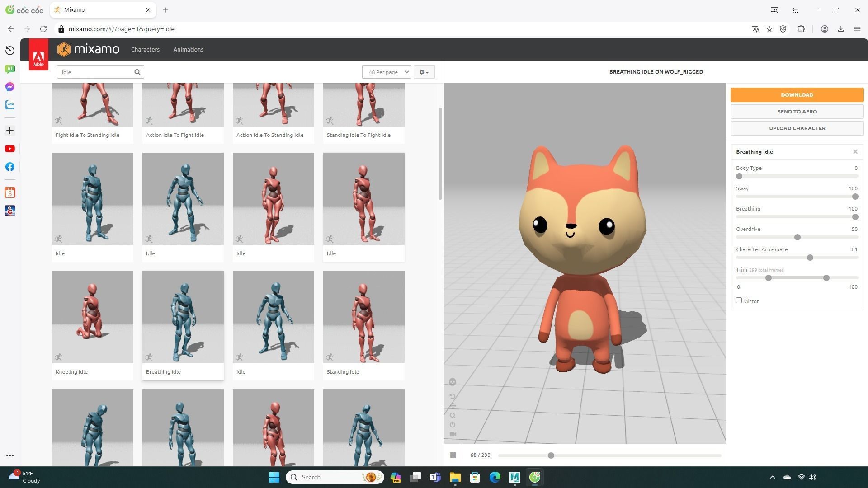Click the DOWNLOAD button
Viewport: 868px width, 488px height.
[x=797, y=95]
